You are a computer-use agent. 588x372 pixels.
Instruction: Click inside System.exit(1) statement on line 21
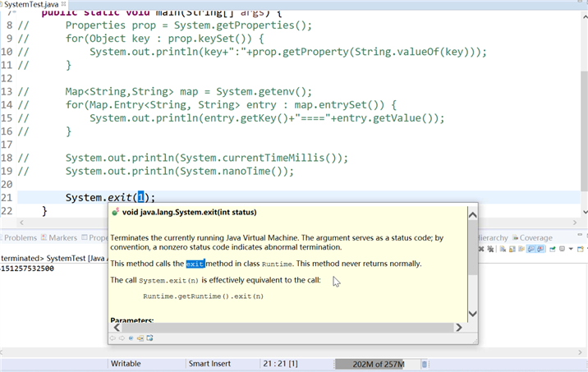pyautogui.click(x=110, y=197)
